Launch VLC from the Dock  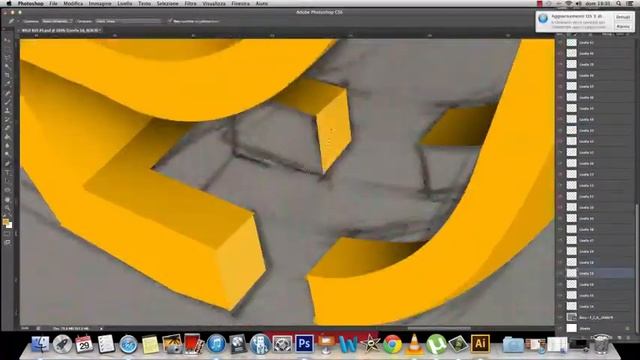pyautogui.click(x=414, y=344)
